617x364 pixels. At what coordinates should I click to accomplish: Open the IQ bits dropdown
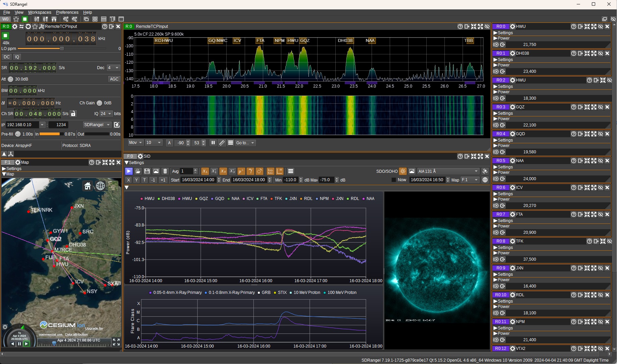106,114
